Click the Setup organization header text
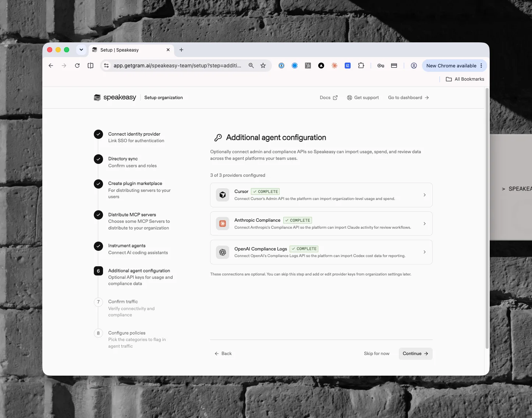 point(163,98)
